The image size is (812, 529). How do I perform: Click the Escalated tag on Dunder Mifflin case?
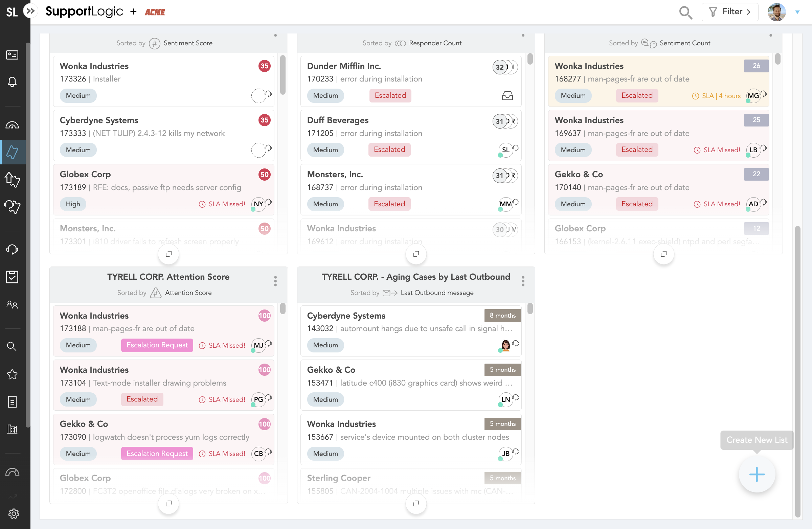pos(390,95)
